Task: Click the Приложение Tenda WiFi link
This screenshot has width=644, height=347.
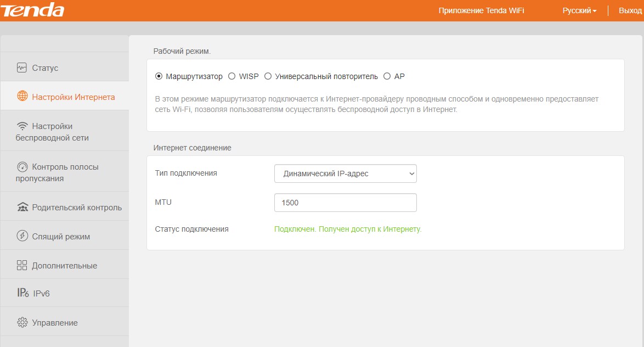Action: point(482,10)
